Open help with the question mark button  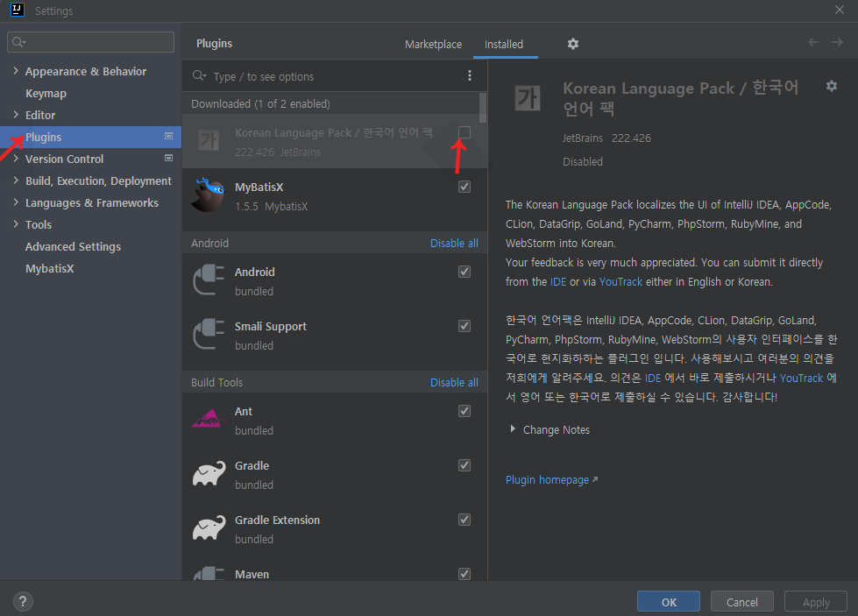[x=23, y=602]
